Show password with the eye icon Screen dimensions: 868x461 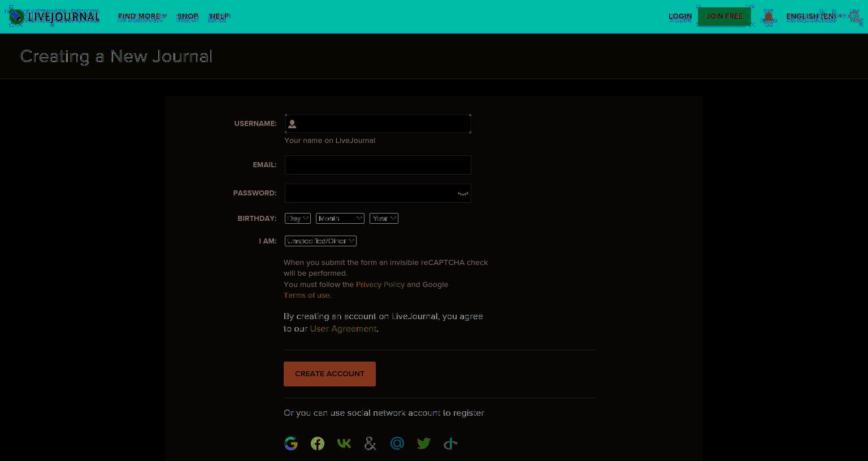(x=463, y=194)
